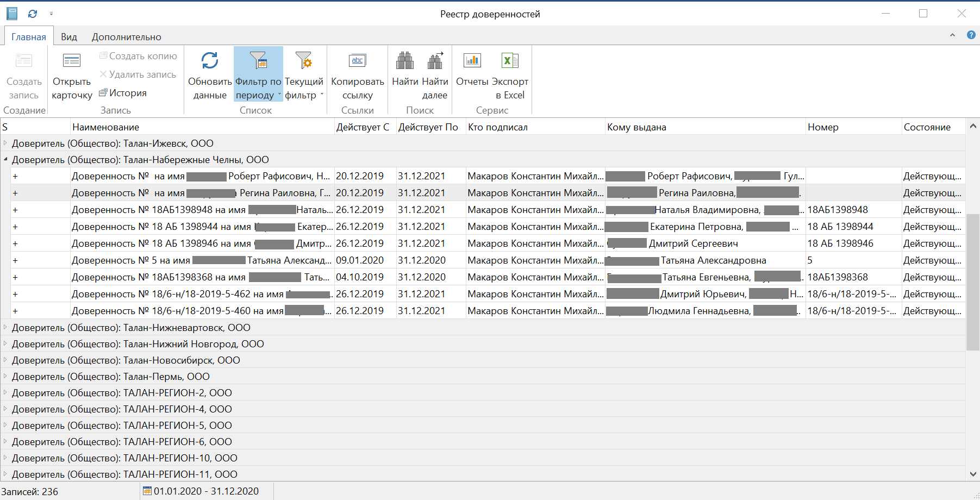Click Открыть карточку icon
980x500 pixels.
click(x=72, y=60)
